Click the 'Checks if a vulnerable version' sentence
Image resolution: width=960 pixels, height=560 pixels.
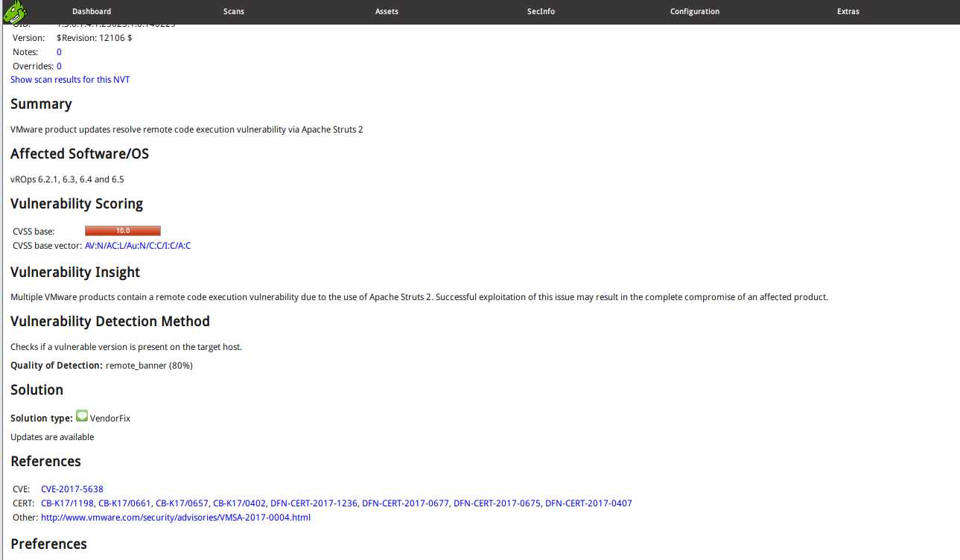126,347
